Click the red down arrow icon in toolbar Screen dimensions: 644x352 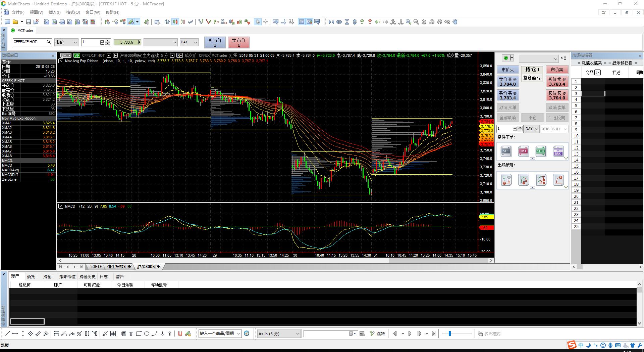pyautogui.click(x=370, y=22)
